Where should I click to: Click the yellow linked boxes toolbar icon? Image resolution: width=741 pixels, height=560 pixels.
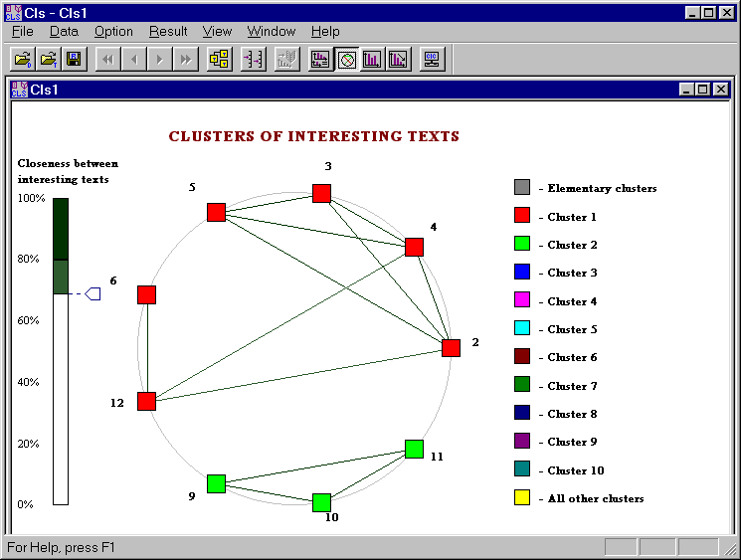point(220,59)
